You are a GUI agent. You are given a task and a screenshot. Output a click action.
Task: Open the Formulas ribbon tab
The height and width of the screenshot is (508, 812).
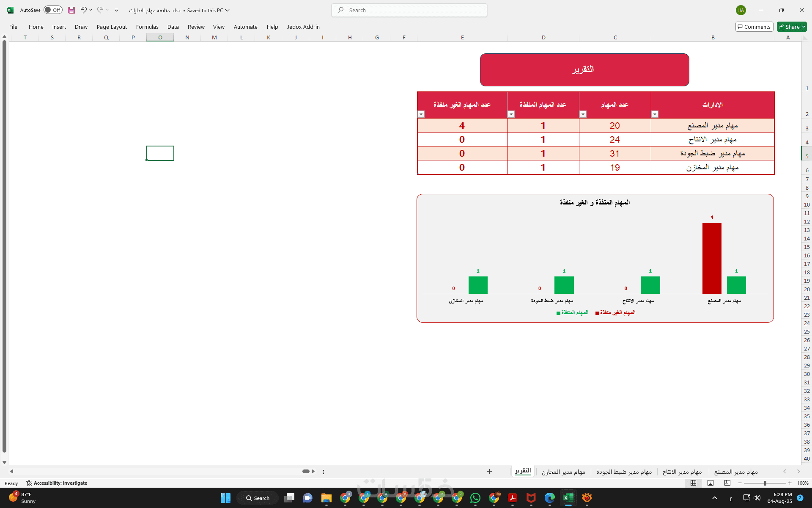pyautogui.click(x=147, y=27)
